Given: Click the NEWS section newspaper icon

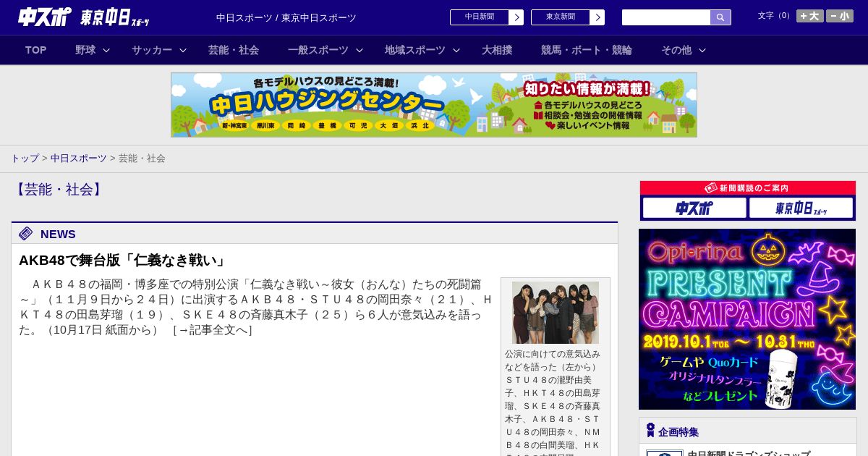Looking at the screenshot, I should pyautogui.click(x=26, y=233).
